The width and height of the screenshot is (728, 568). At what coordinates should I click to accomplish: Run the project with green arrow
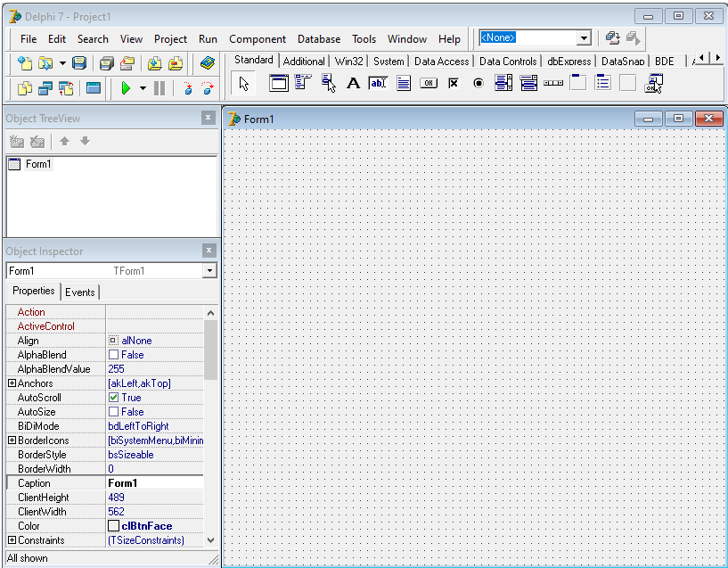(126, 87)
